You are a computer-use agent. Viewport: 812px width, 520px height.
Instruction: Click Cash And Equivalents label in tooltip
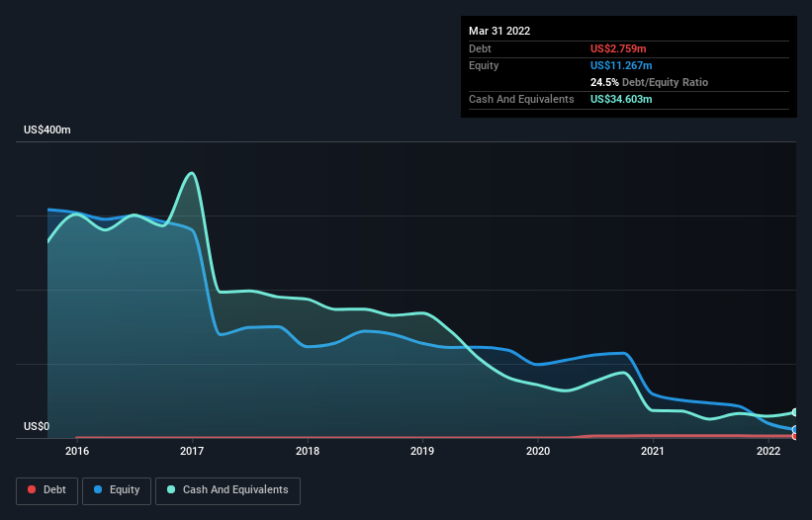(521, 99)
